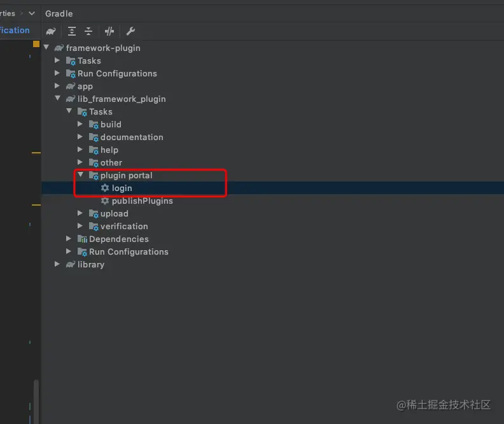
Task: Click the plugin portal folder icon
Action: (94, 176)
